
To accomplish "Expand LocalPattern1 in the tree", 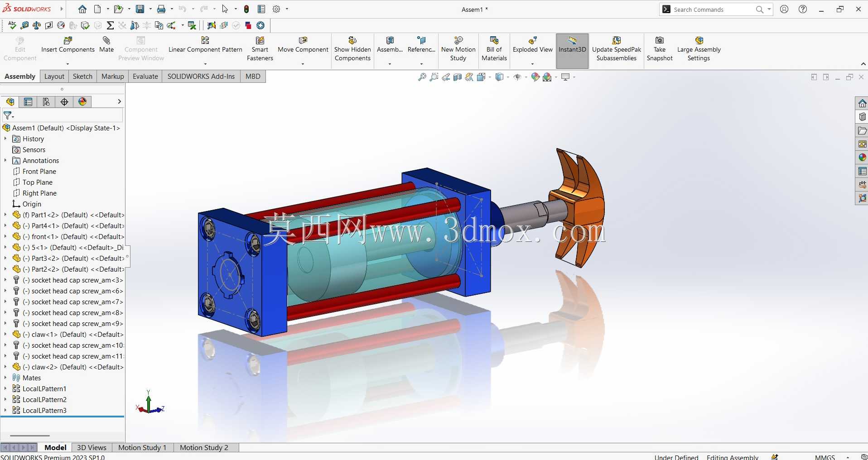I will (x=5, y=389).
